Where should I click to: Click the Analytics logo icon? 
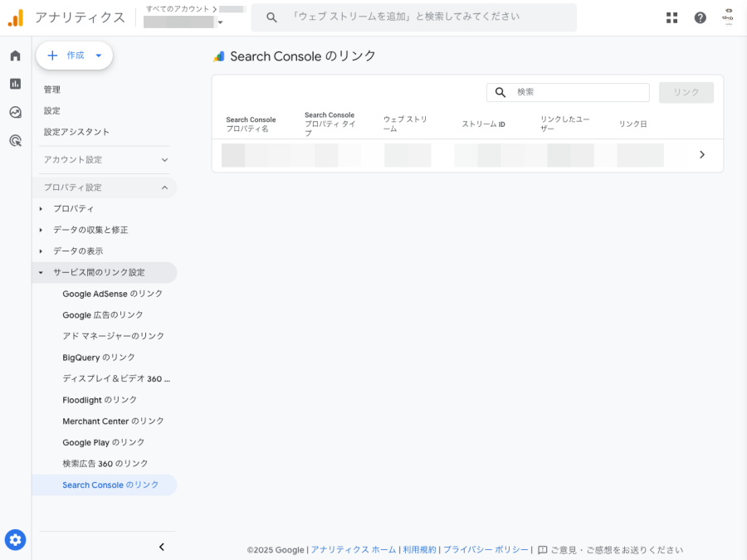click(x=16, y=17)
